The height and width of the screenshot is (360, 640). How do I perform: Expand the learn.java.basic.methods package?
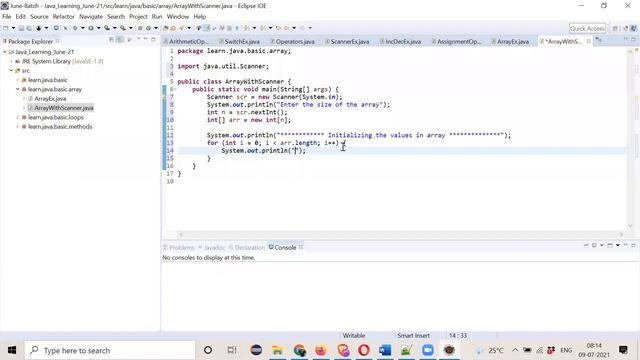point(18,127)
